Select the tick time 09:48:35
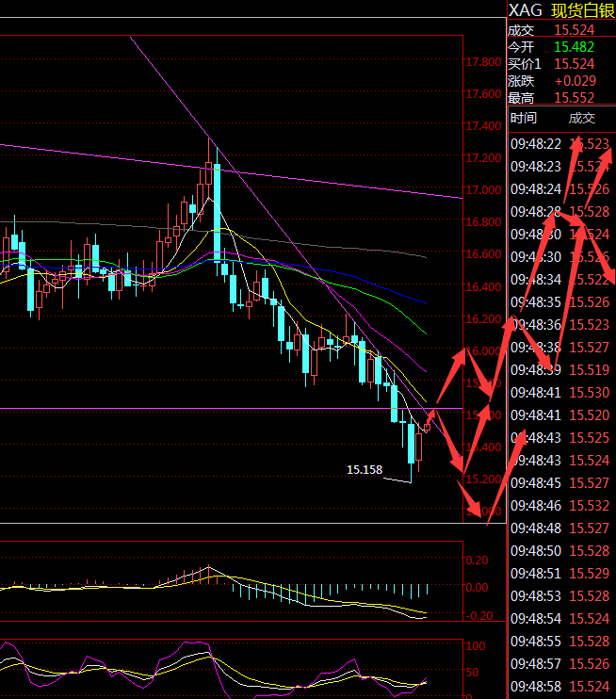Screen dimensions: 616x699 coord(536,302)
